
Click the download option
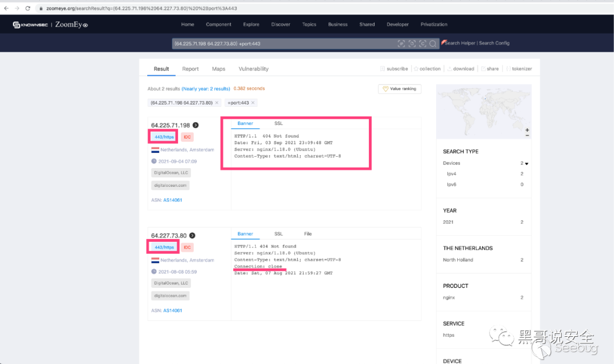pyautogui.click(x=461, y=69)
